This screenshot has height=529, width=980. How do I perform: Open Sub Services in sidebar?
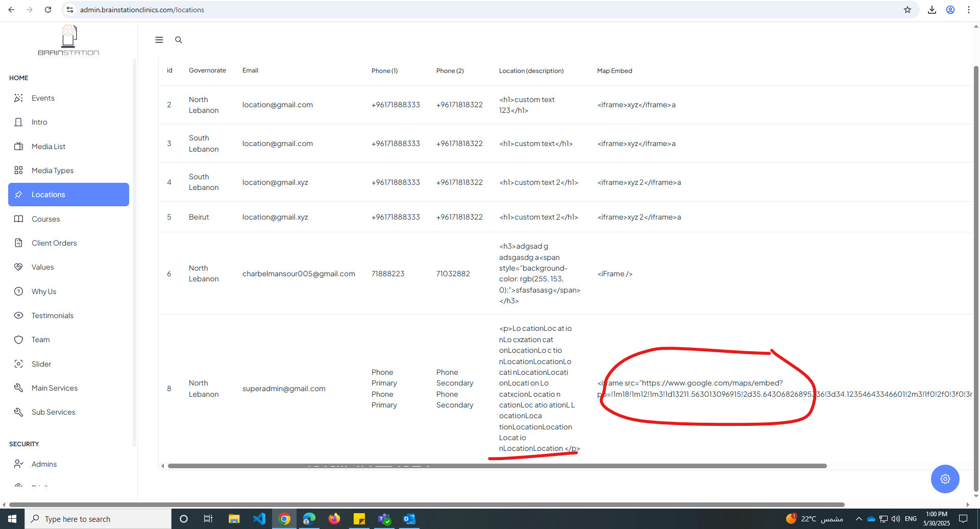[53, 412]
